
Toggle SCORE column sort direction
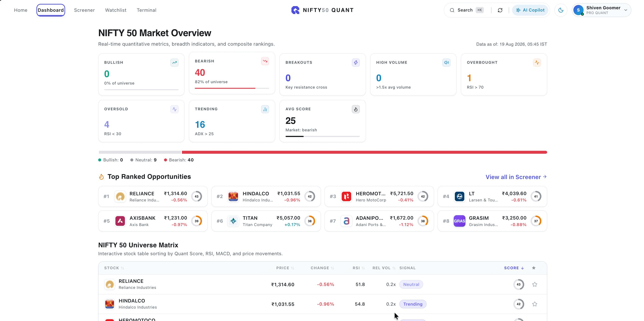coord(514,268)
